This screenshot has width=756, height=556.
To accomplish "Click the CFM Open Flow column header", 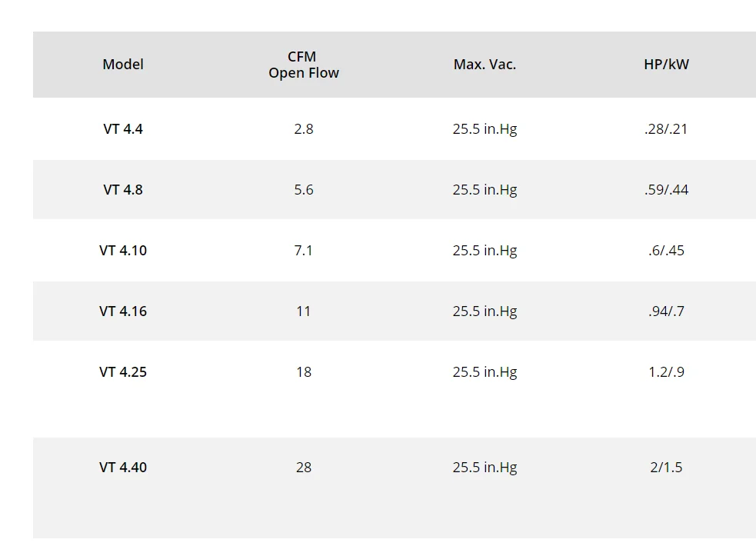I will pyautogui.click(x=304, y=65).
